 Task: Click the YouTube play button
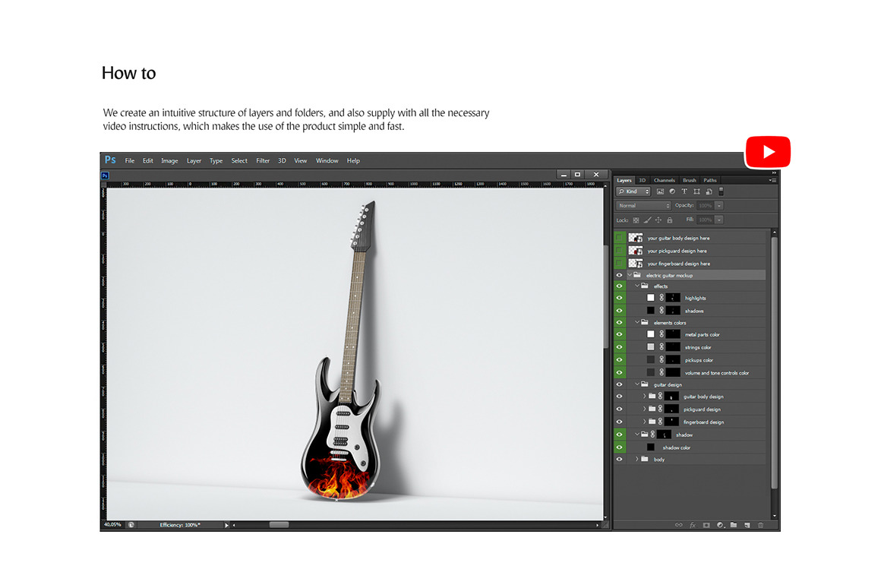[768, 151]
